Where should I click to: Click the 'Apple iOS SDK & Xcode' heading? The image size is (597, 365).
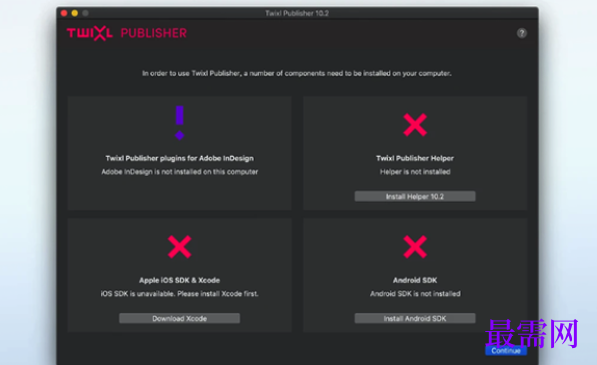tap(180, 280)
